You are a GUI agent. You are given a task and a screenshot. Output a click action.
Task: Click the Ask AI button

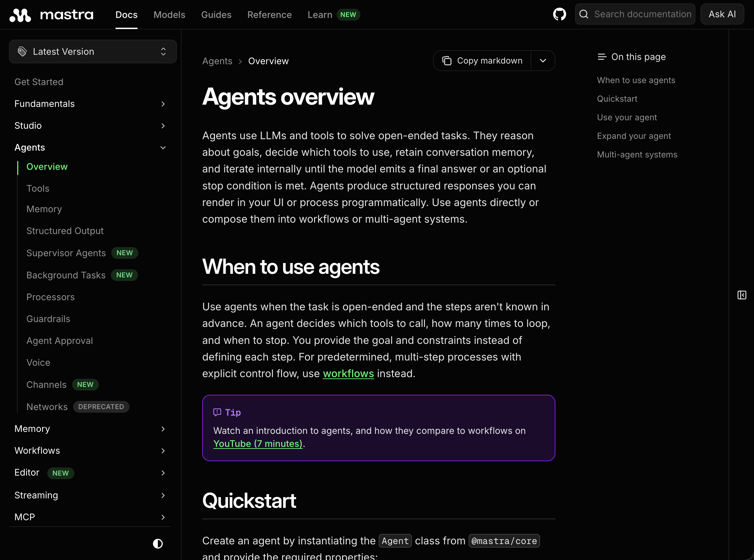tap(722, 14)
